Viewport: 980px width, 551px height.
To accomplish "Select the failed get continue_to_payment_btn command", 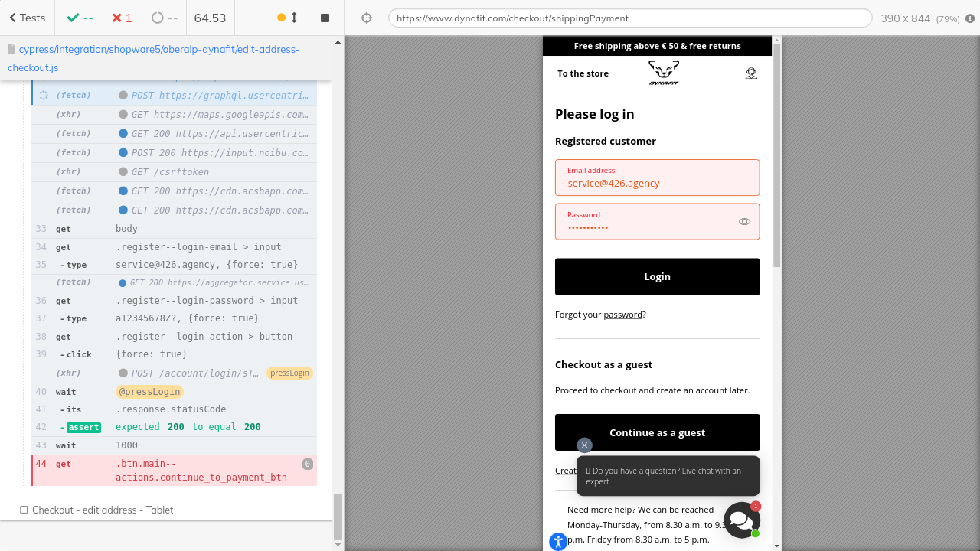I will 174,471.
